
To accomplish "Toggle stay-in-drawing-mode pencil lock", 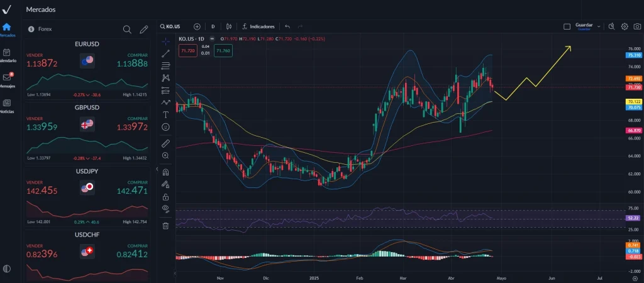I will click(x=165, y=184).
